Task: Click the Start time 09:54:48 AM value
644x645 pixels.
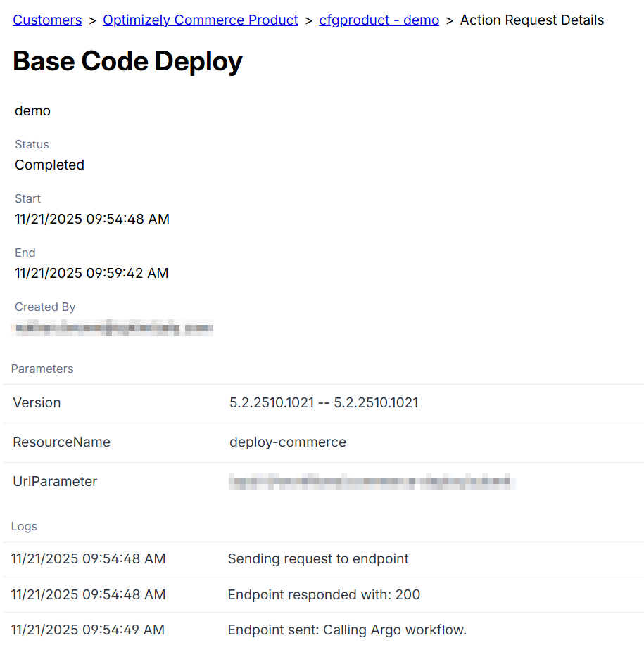Action: pyautogui.click(x=91, y=219)
